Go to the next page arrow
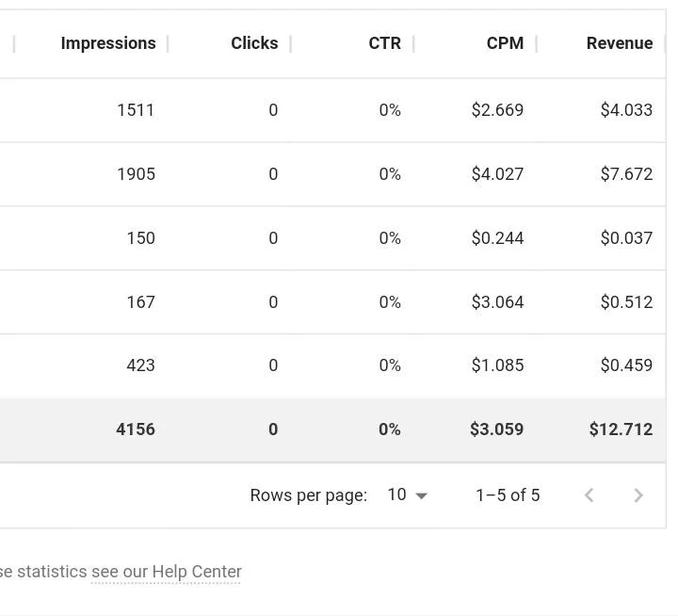Image resolution: width=678 pixels, height=616 pixels. [x=638, y=495]
